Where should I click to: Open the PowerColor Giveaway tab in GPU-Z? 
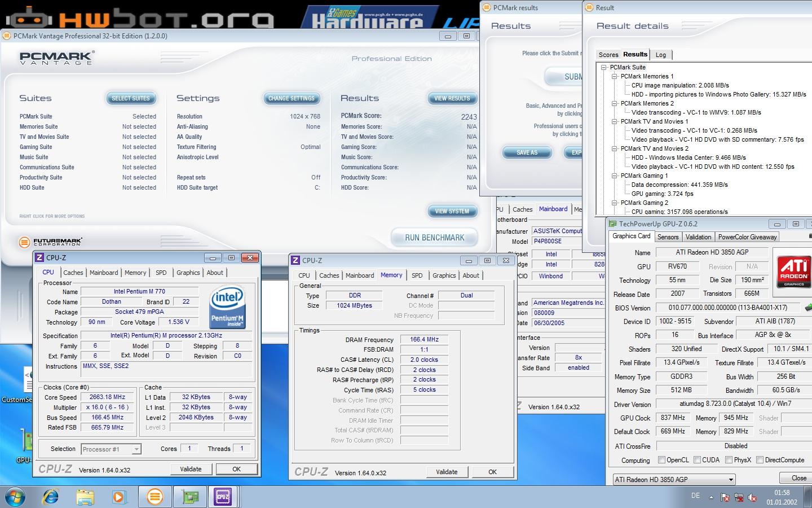pyautogui.click(x=747, y=237)
